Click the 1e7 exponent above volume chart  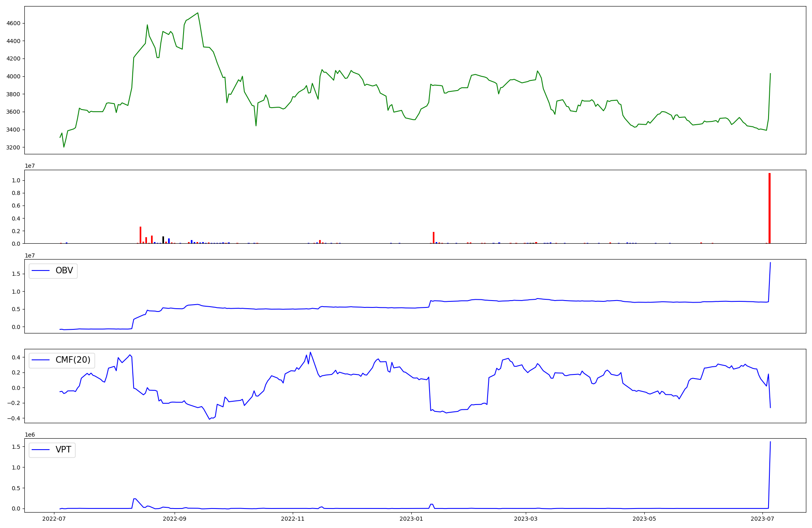click(x=30, y=166)
